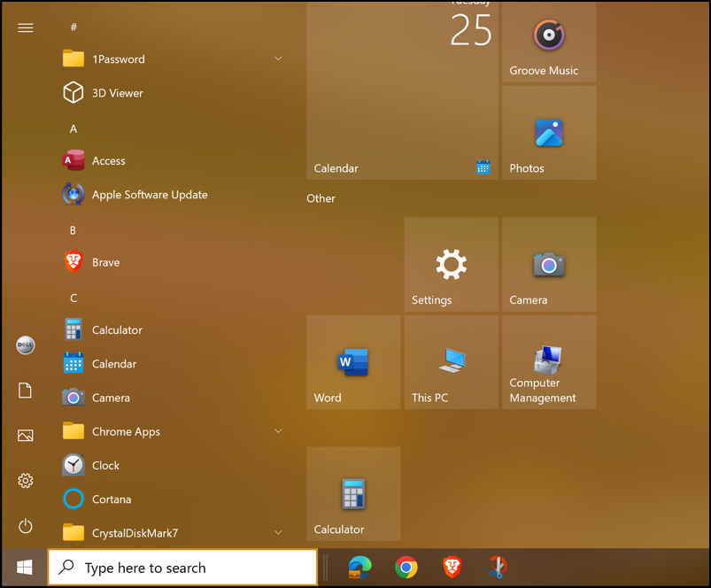Image resolution: width=711 pixels, height=588 pixels.
Task: Open This PC from its tile
Action: [x=451, y=361]
